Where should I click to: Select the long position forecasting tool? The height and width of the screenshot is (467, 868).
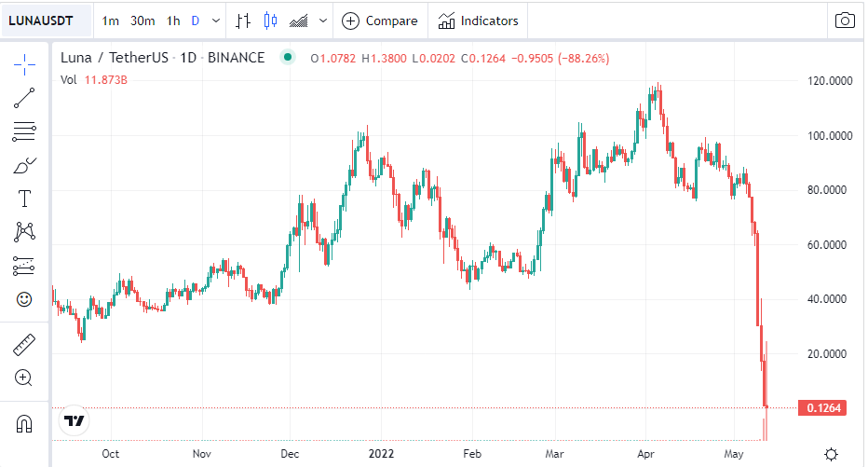(x=24, y=266)
